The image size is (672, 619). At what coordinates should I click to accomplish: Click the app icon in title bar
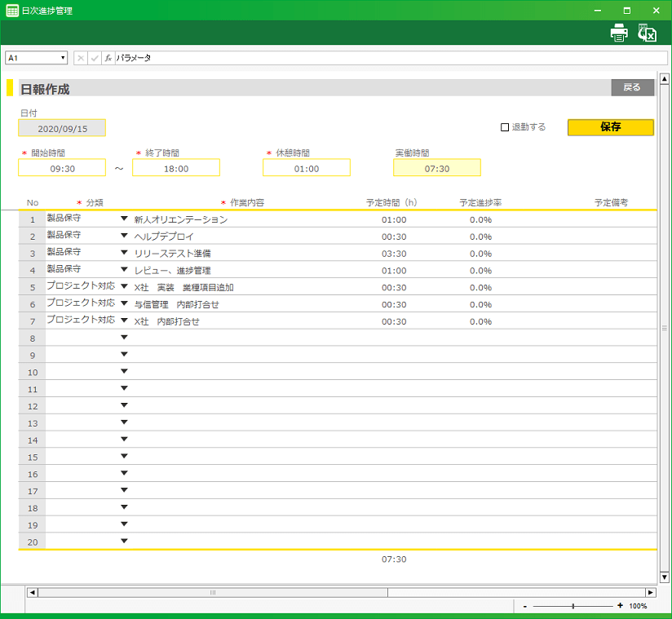click(12, 11)
